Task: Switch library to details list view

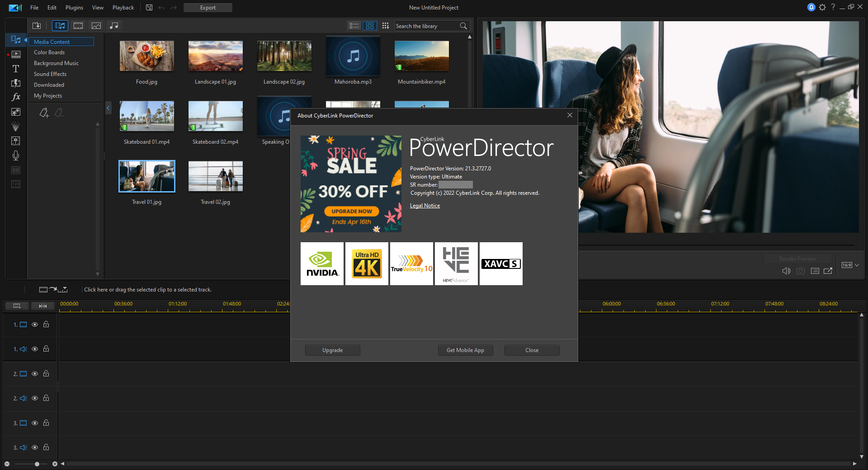Action: 354,26
